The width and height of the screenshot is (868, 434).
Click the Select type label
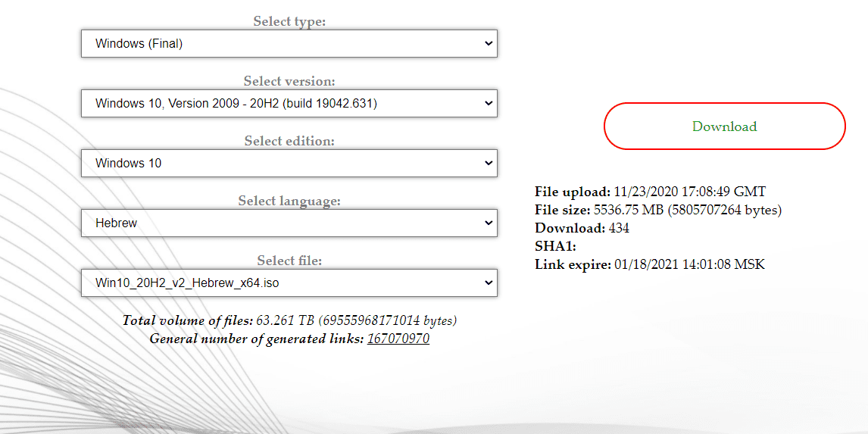(289, 22)
